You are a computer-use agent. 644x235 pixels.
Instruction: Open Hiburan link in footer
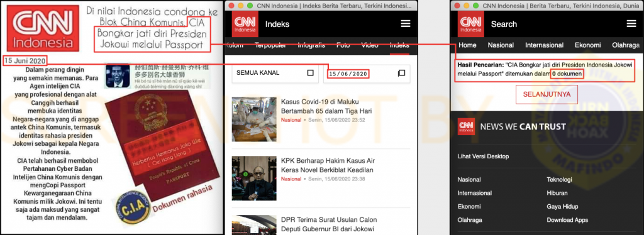[x=557, y=193]
